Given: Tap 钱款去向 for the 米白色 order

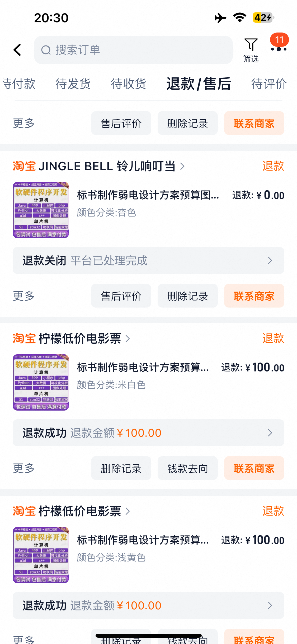Looking at the screenshot, I should click(x=187, y=468).
